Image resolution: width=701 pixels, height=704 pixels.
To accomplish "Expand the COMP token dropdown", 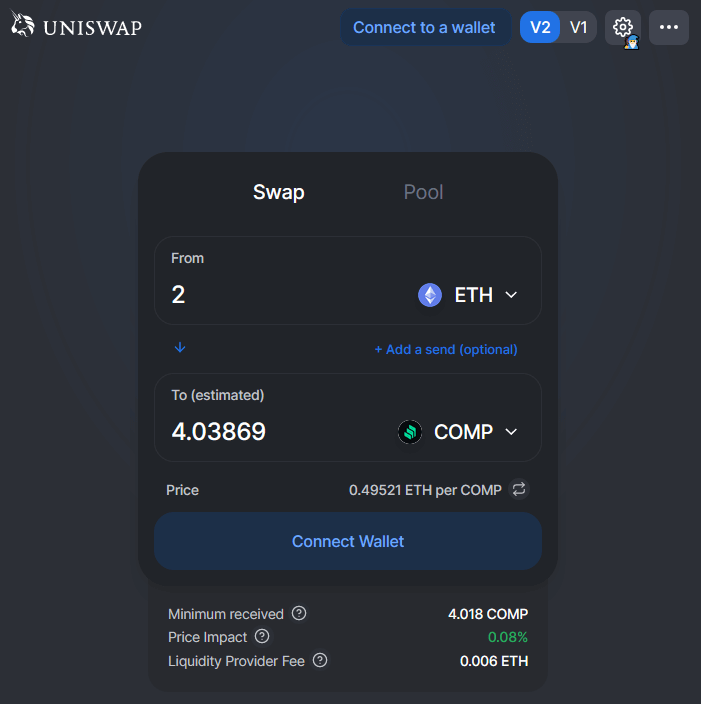I will 511,432.
